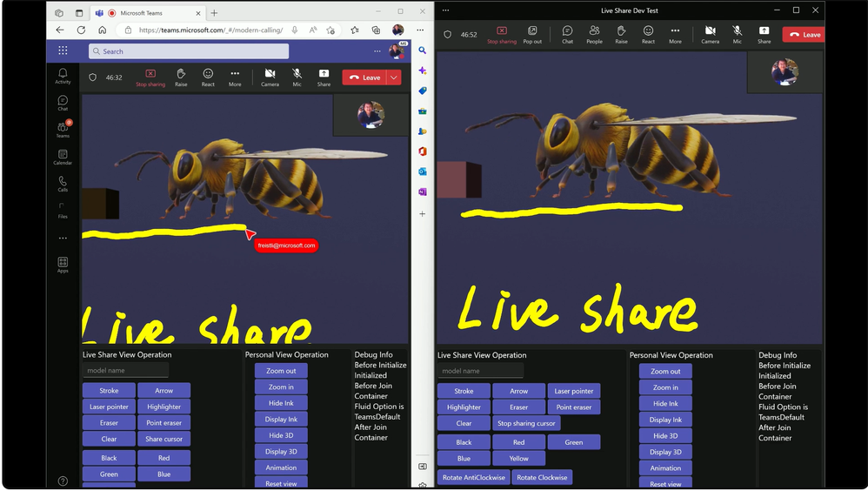The image size is (868, 491).
Task: Open Share in Live Share Dev Test window
Action: coord(764,35)
